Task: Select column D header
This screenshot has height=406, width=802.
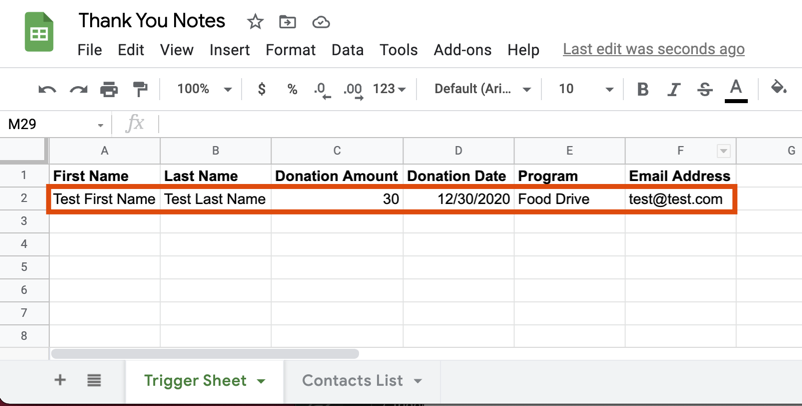Action: coord(458,151)
